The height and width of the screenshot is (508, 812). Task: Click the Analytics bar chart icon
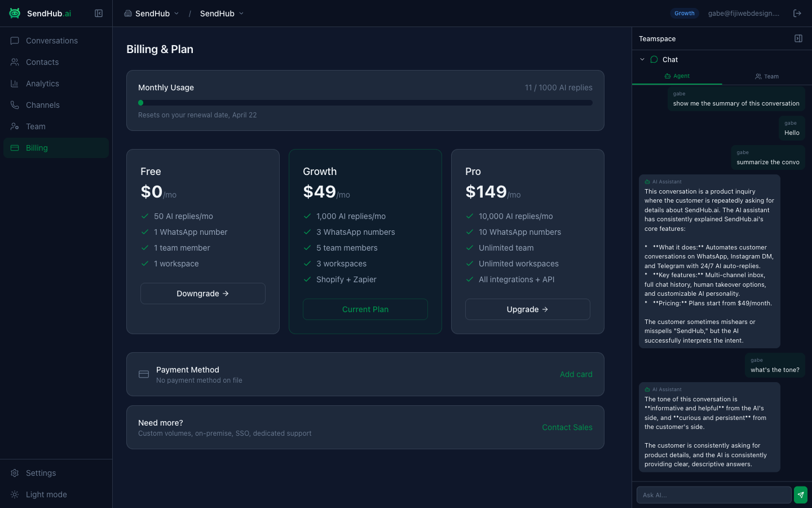(x=15, y=84)
